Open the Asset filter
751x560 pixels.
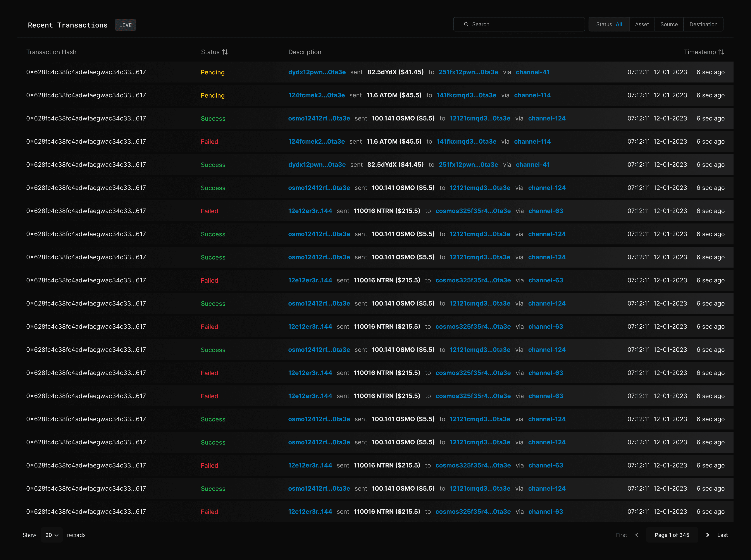tap(642, 24)
